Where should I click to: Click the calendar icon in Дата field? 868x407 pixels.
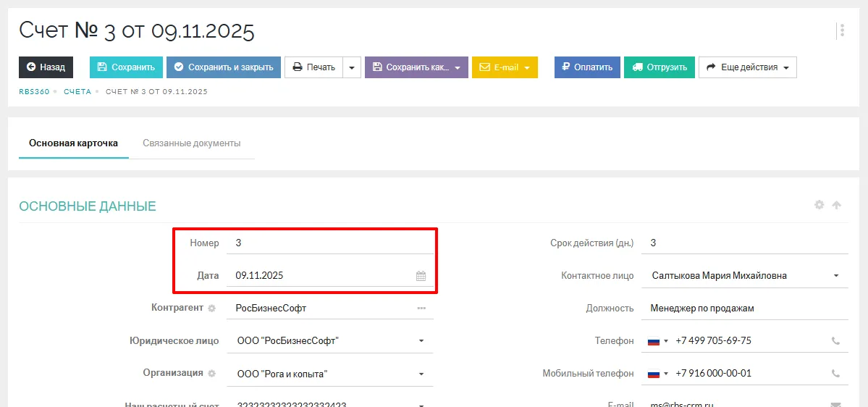(x=421, y=276)
